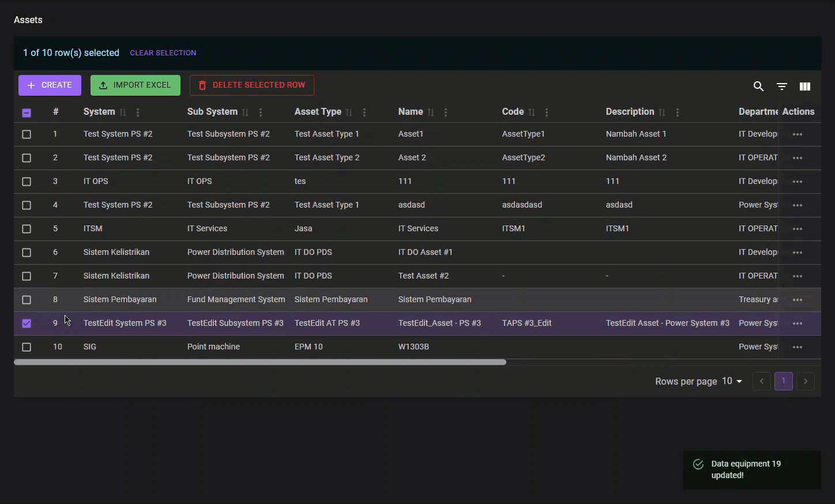The image size is (835, 504).
Task: Expand the Rows per page dropdown
Action: 732,381
